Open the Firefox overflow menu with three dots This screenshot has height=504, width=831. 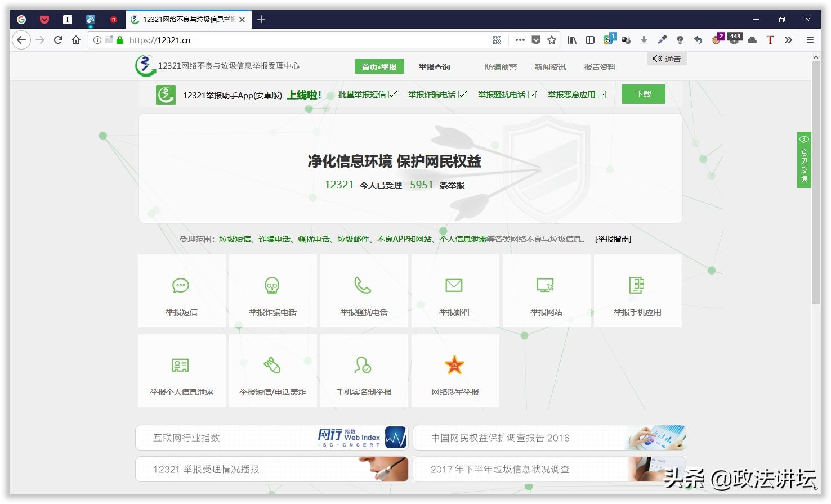[519, 40]
